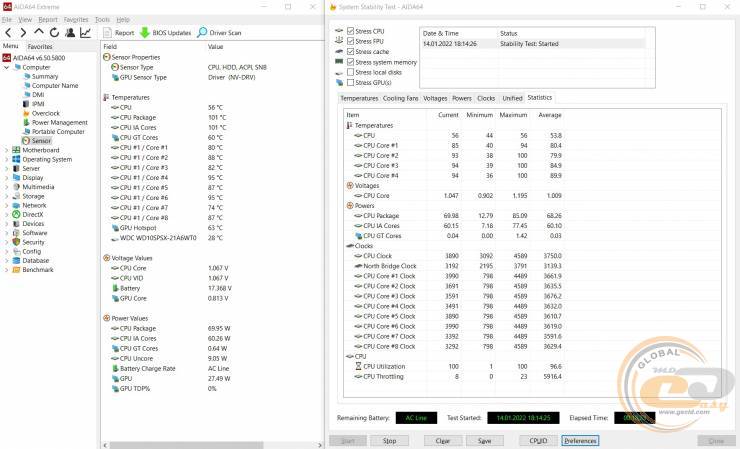Expand the Display tree node
Viewport: 740px width, 449px height.
tap(6, 178)
